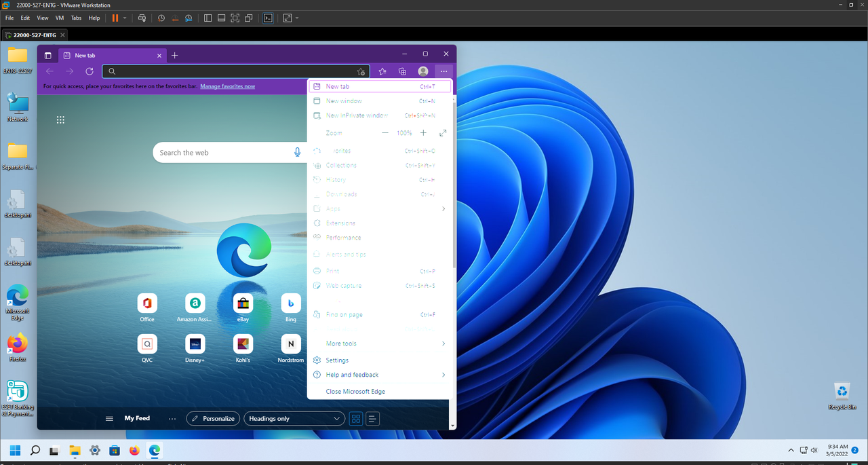Image resolution: width=868 pixels, height=465 pixels.
Task: Toggle the VMware library sidebar icon
Action: point(208,18)
